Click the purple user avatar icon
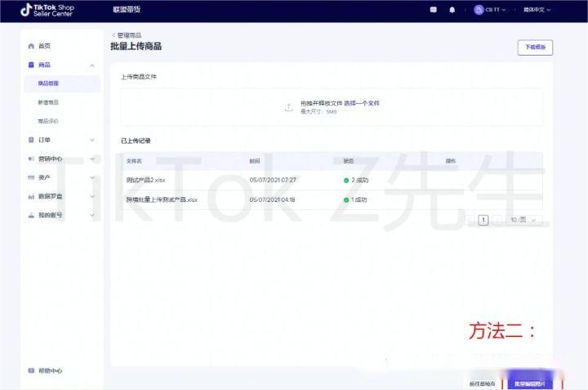Screen dimensions: 588x390 (478, 10)
